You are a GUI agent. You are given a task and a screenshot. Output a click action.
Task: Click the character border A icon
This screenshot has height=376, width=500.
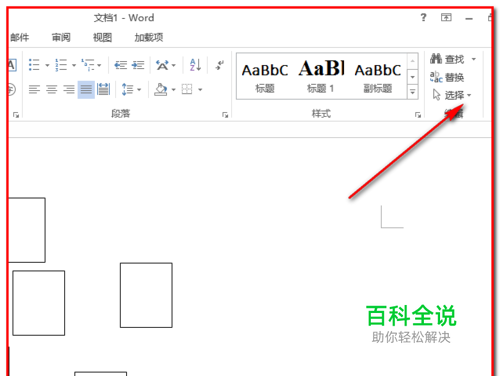(12, 65)
